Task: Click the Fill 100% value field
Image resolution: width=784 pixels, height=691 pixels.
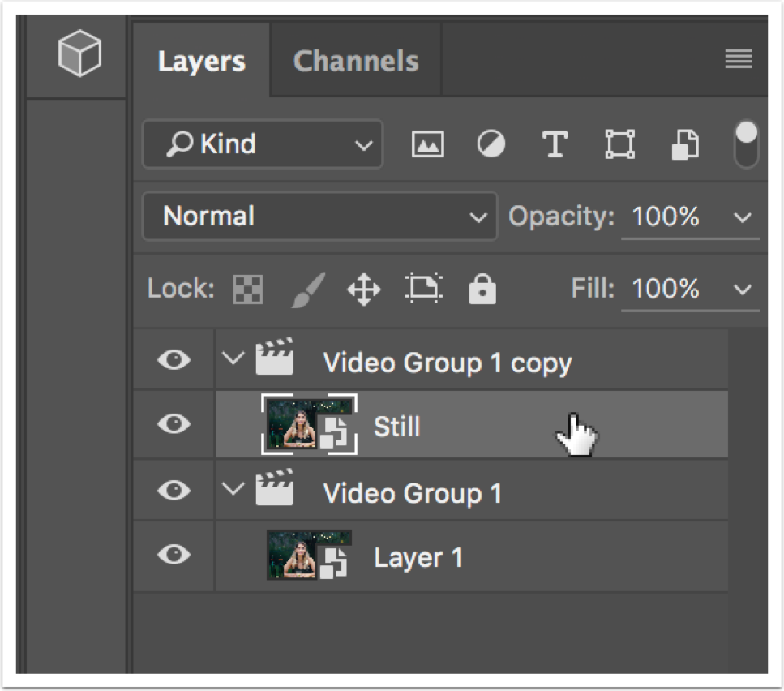Action: coord(666,289)
